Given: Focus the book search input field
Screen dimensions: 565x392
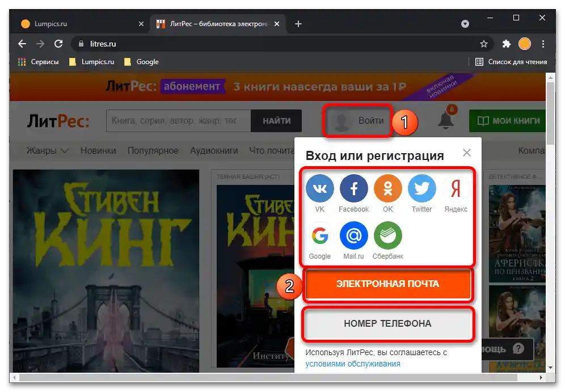Looking at the screenshot, I should click(x=179, y=121).
